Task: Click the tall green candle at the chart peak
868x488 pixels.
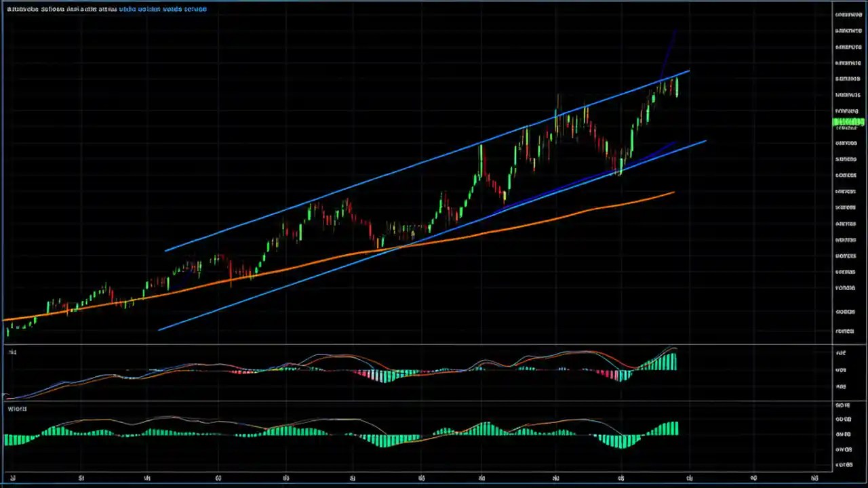Action: click(x=677, y=88)
